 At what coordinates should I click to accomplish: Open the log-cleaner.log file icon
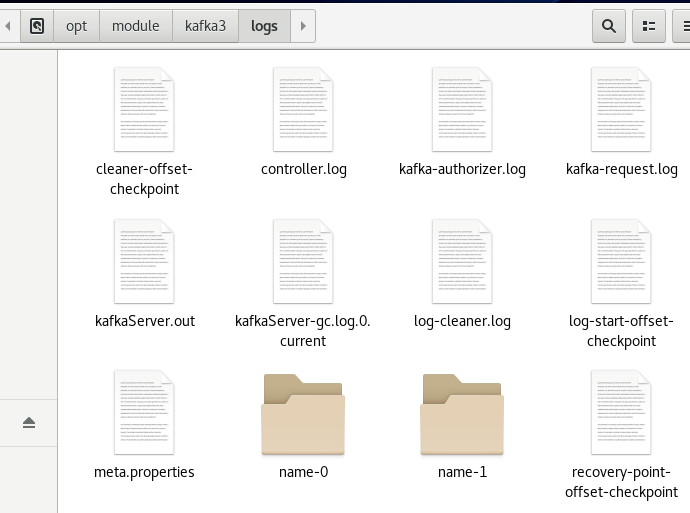point(462,261)
